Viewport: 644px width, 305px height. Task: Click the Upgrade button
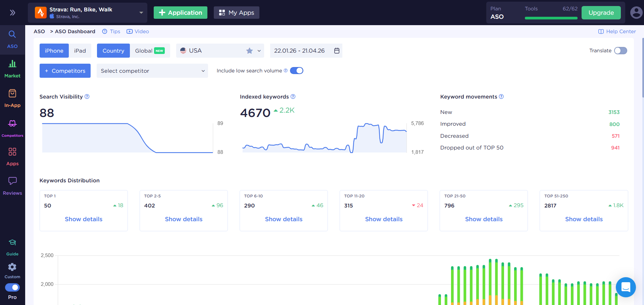click(601, 13)
